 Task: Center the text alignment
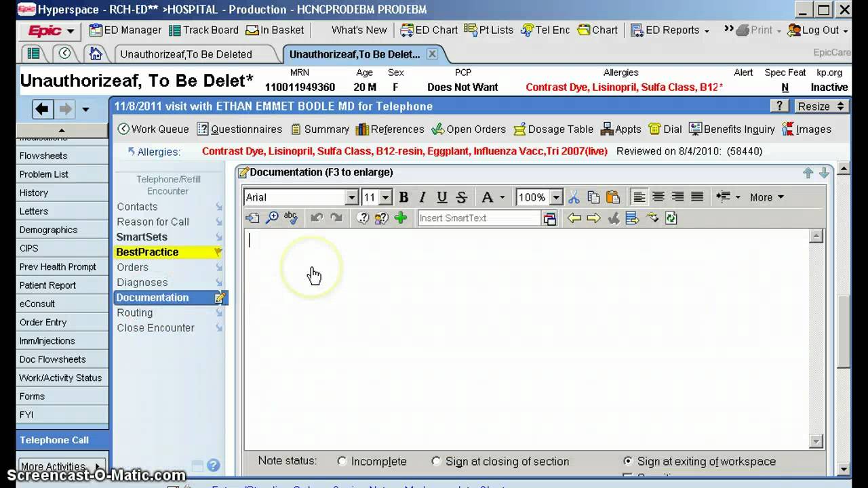658,197
